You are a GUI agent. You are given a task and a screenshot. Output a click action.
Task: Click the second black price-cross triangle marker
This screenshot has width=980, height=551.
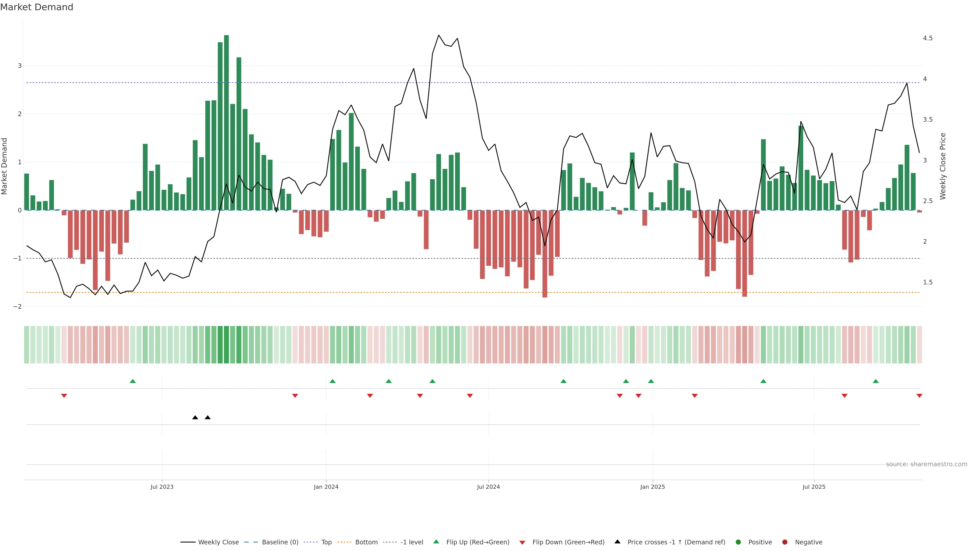(x=208, y=418)
